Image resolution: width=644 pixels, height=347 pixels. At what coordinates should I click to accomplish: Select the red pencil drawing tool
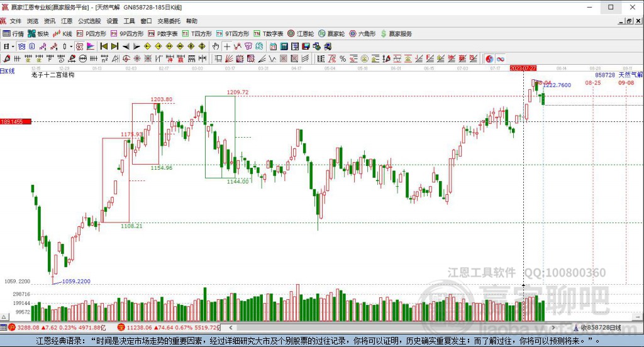(6, 58)
